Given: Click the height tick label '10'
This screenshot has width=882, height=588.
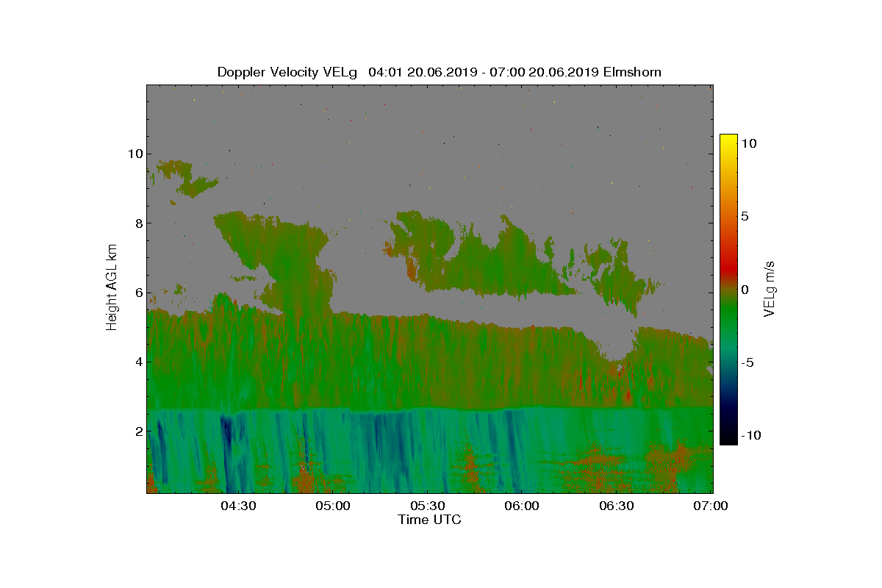Looking at the screenshot, I should click(x=134, y=154).
